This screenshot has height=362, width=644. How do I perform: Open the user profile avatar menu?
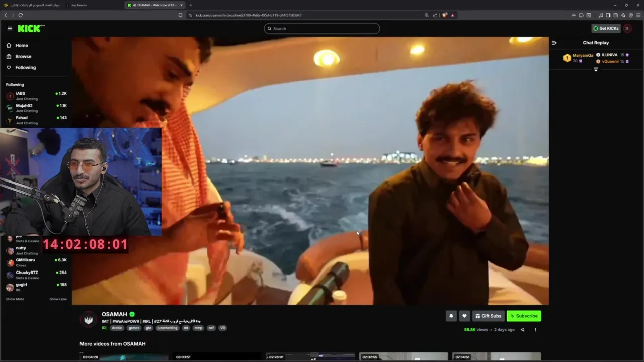coord(627,29)
